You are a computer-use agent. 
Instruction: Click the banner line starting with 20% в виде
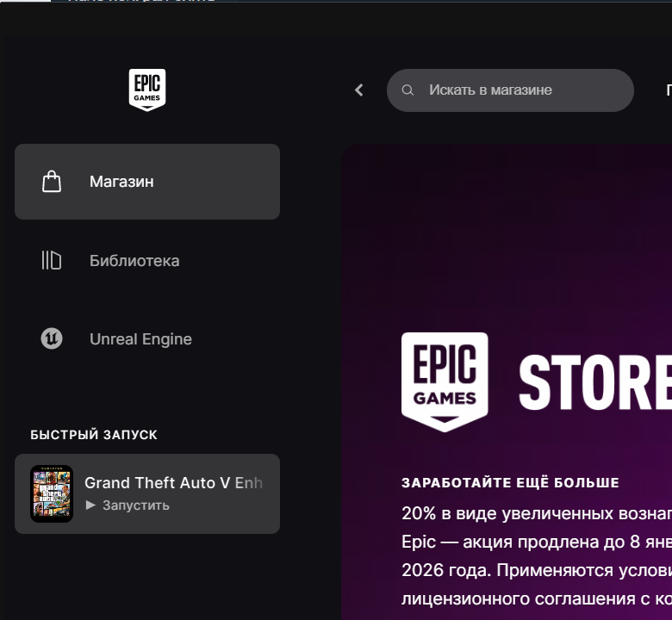coord(537,513)
